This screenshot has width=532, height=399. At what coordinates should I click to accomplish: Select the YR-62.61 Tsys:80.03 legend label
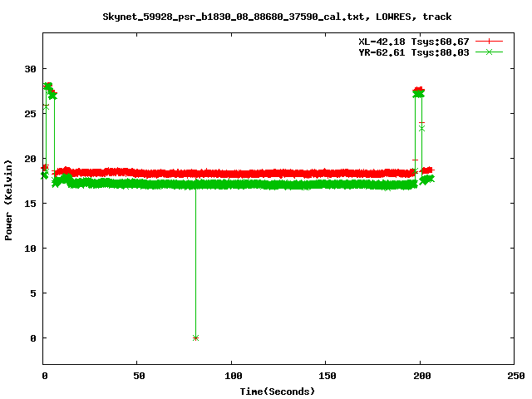click(x=414, y=52)
